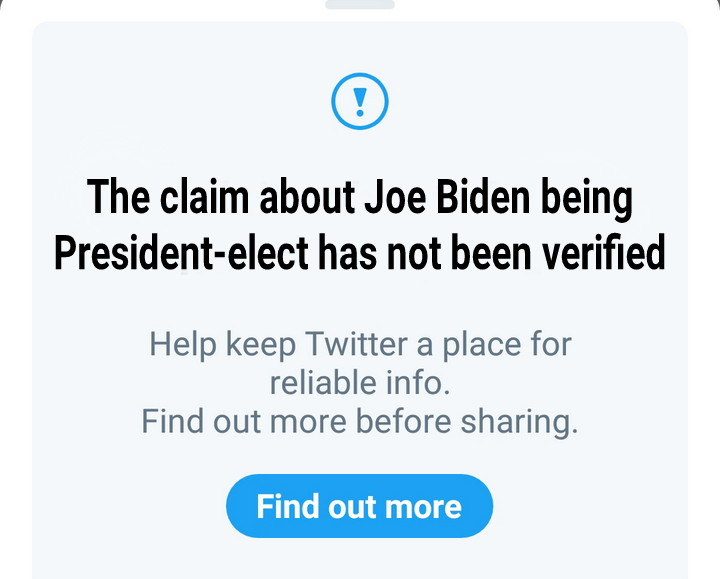Screen dimensions: 720x579
Task: Click the blue exclamation warning icon
Action: point(359,101)
